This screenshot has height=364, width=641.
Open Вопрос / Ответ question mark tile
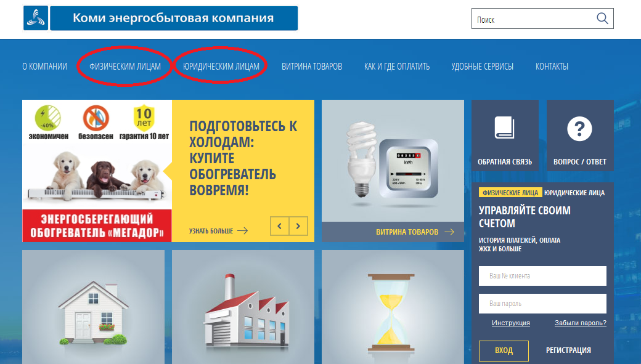tap(579, 135)
